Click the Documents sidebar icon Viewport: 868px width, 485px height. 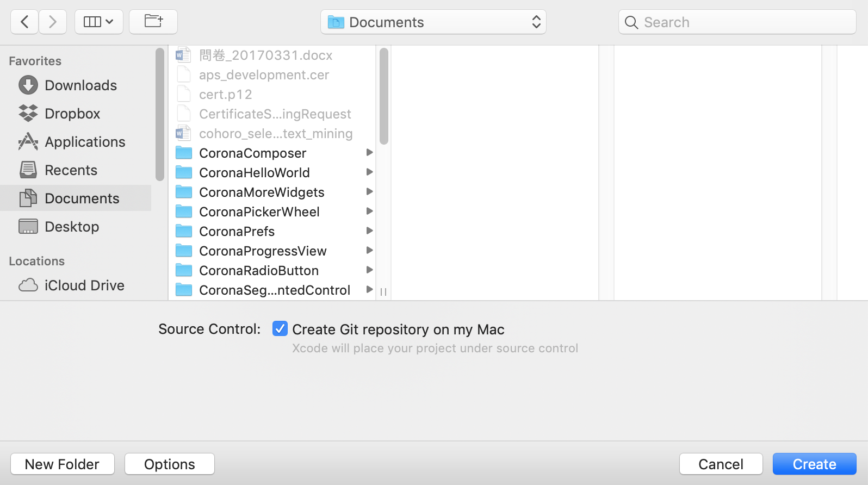[28, 198]
